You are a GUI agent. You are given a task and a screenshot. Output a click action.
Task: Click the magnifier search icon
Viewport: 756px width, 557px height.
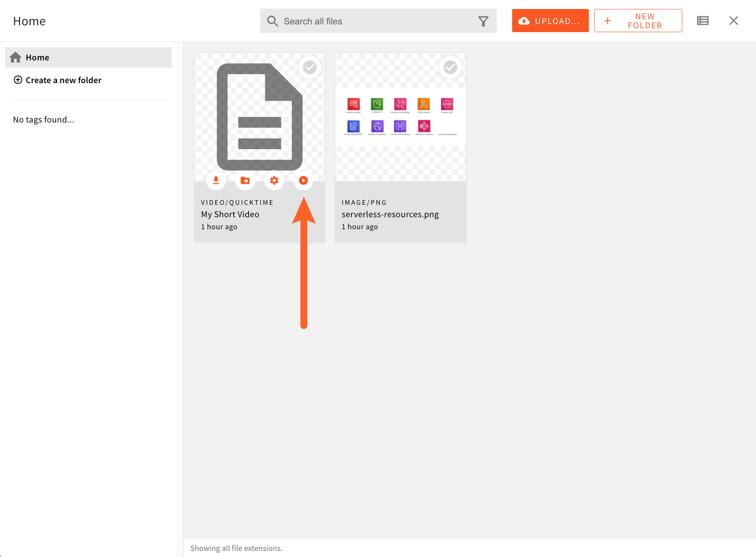pyautogui.click(x=273, y=21)
